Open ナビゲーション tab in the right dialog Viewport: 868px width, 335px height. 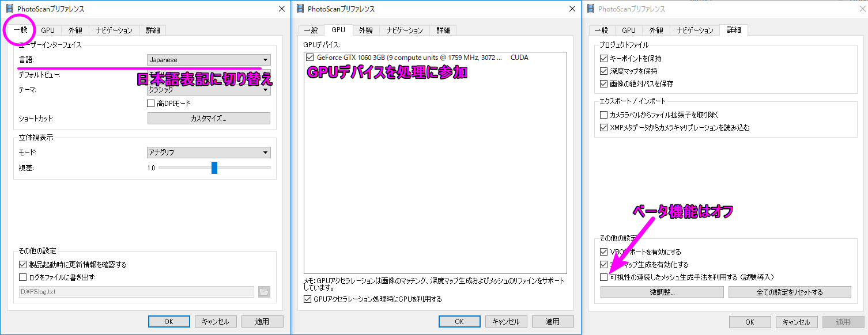pos(695,31)
